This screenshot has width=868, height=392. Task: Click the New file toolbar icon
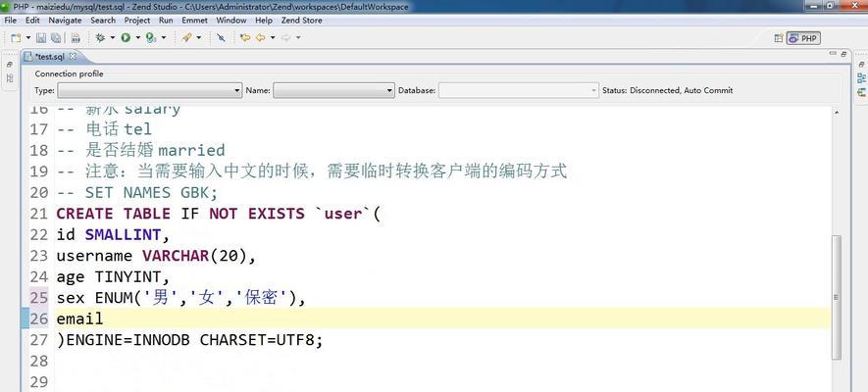tap(16, 37)
